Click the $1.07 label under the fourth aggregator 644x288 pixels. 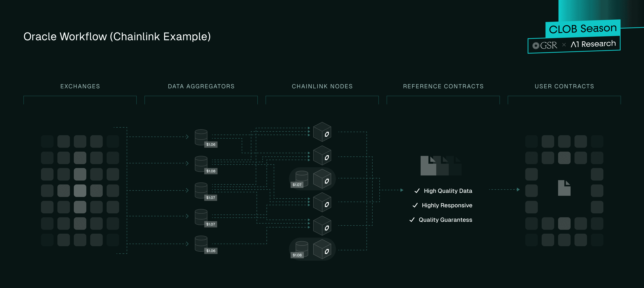tap(211, 224)
